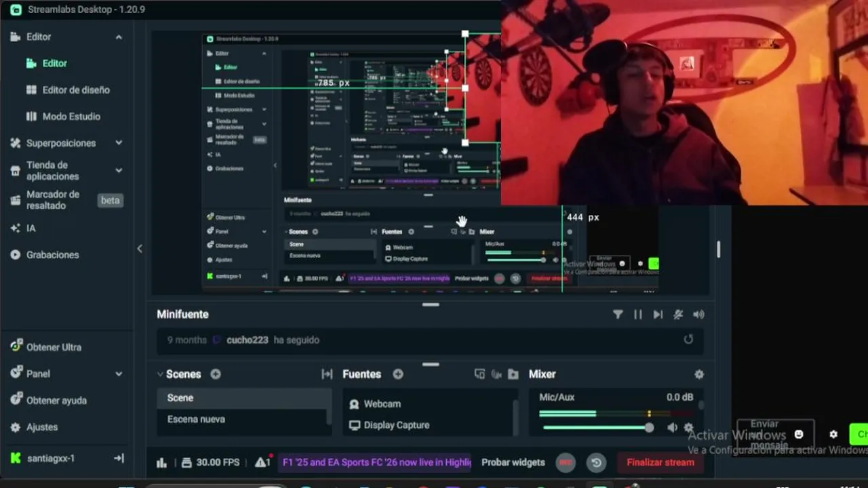Open Mic/Aux channel settings gear
Screen dimensions: 868x488
[x=689, y=428]
